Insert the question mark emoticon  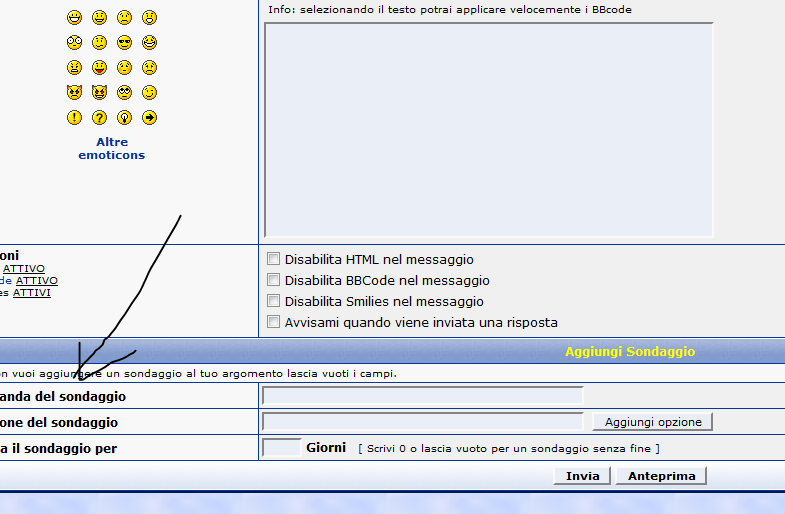pos(99,118)
